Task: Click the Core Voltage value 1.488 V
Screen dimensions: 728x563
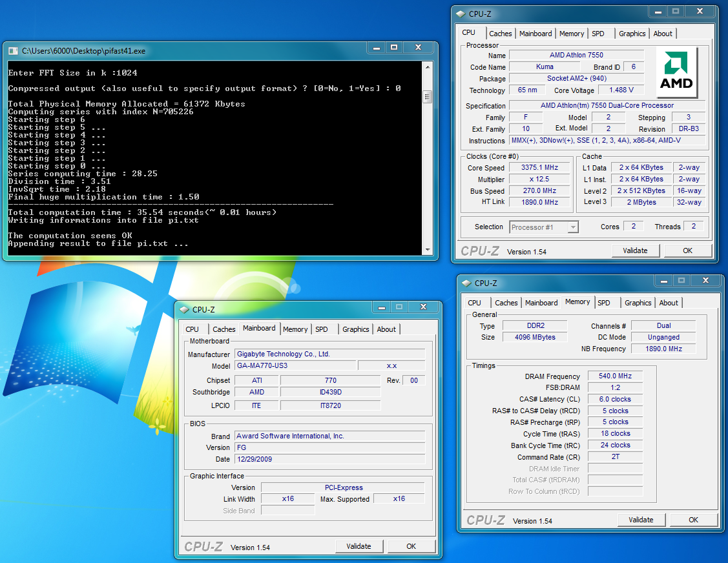Action: 621,90
